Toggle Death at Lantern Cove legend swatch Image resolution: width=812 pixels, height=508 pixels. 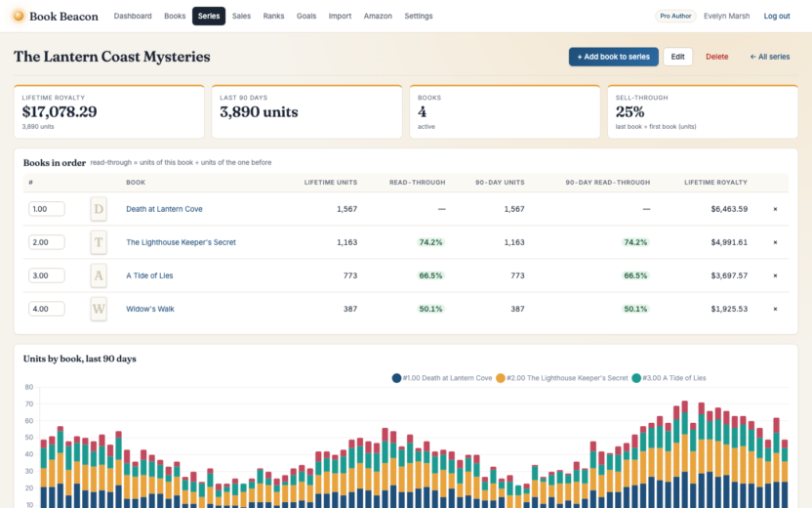pos(396,378)
